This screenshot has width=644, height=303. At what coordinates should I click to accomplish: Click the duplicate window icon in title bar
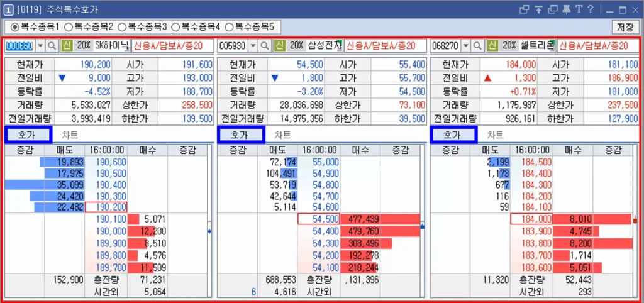click(x=553, y=9)
